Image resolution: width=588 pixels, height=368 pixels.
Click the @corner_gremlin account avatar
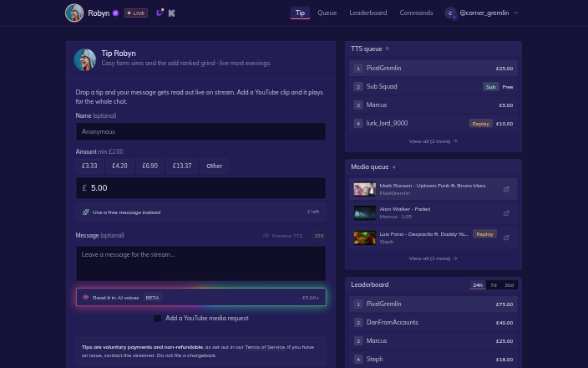(x=450, y=13)
